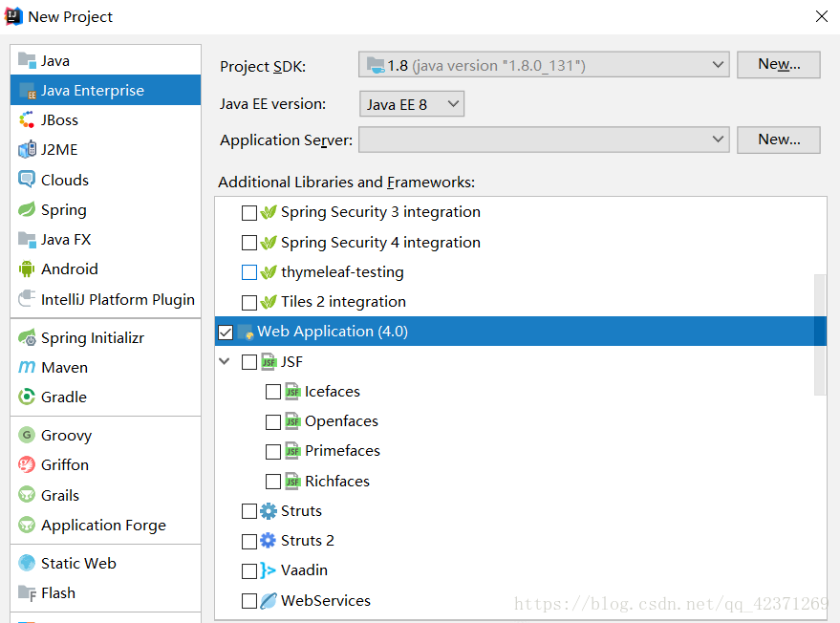The width and height of the screenshot is (840, 623).
Task: Click the frameworks list vertical scrollbar
Action: tap(820, 334)
